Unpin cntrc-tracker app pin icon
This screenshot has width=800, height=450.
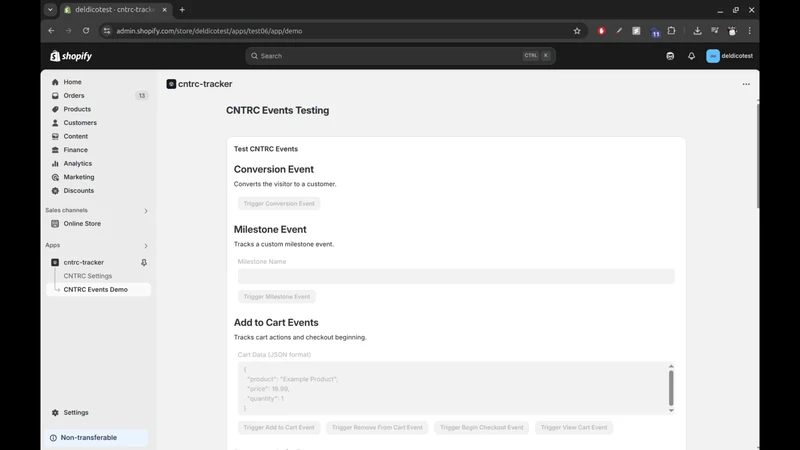[144, 262]
